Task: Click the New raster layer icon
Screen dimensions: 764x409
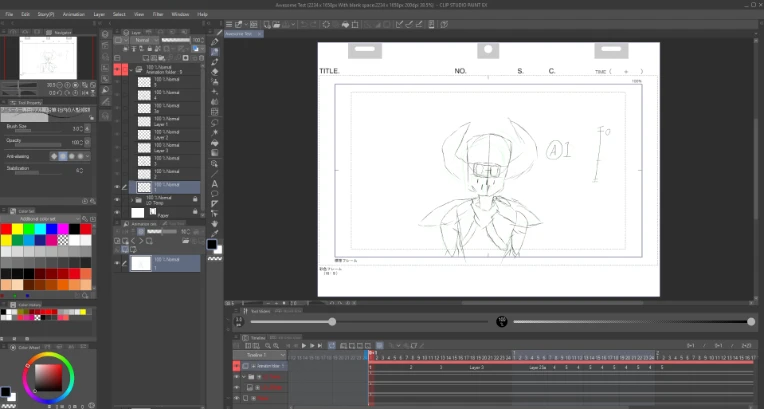Action: pyautogui.click(x=146, y=58)
